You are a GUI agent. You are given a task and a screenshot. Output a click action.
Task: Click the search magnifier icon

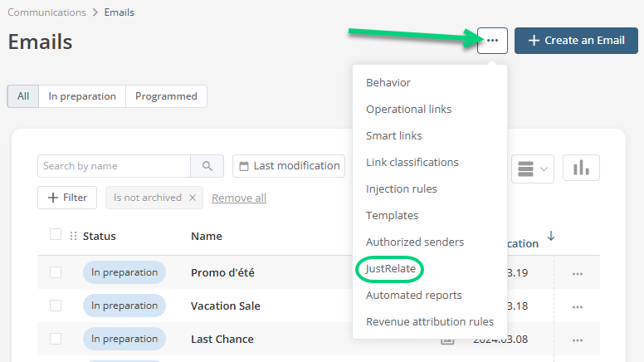click(207, 166)
